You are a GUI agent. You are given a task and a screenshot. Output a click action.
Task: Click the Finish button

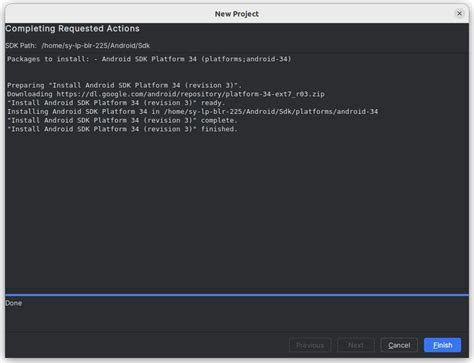click(442, 345)
